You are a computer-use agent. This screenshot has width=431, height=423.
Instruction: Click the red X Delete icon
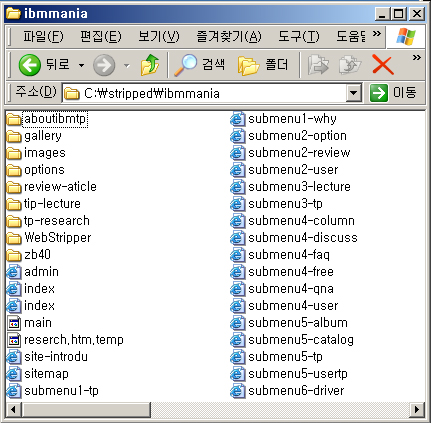pyautogui.click(x=383, y=65)
